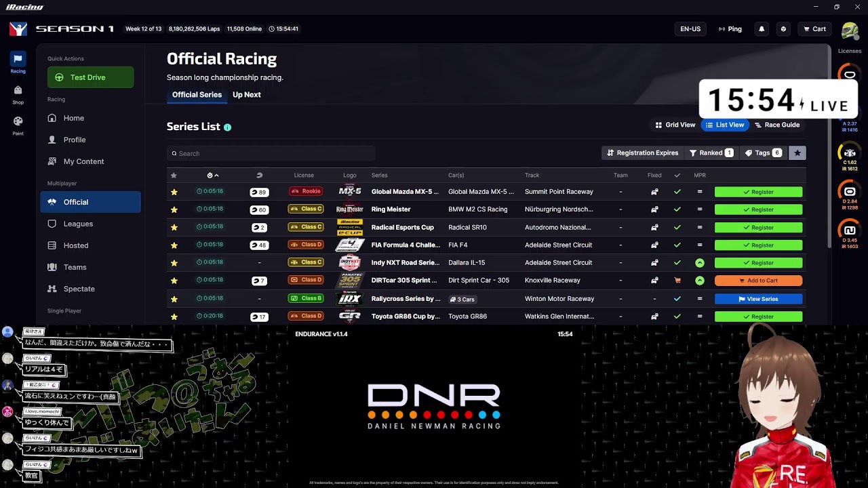
Task: Open the Shop icon in left rail
Action: coord(18,94)
